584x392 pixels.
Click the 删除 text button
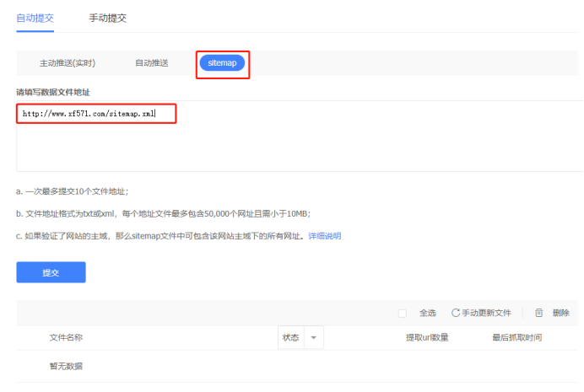[561, 313]
